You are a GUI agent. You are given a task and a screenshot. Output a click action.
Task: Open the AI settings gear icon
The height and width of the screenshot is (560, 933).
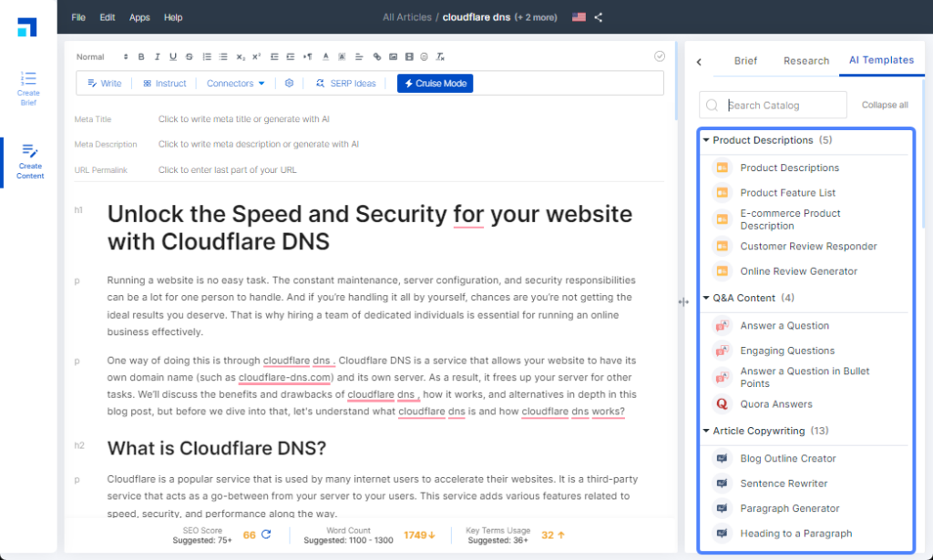[x=289, y=83]
